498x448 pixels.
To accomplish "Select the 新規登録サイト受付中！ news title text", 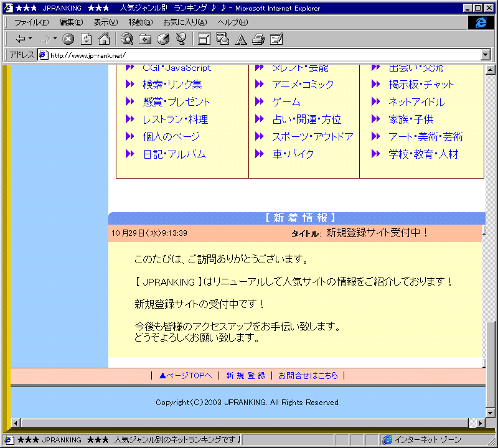I will [377, 233].
